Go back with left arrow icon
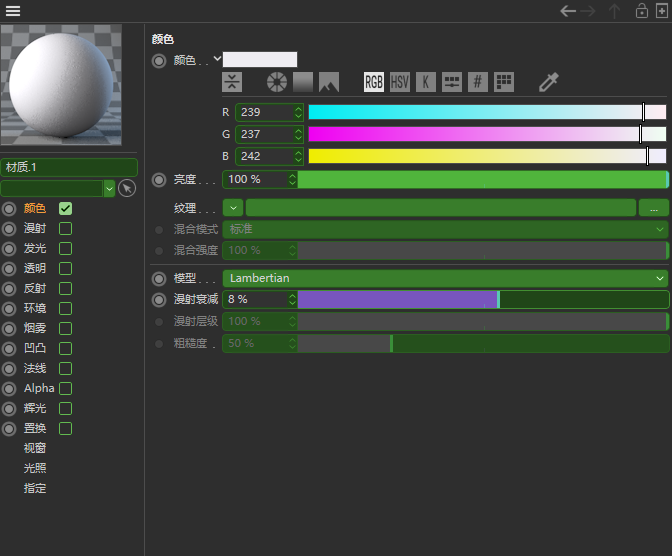This screenshot has width=672, height=556. coord(568,11)
